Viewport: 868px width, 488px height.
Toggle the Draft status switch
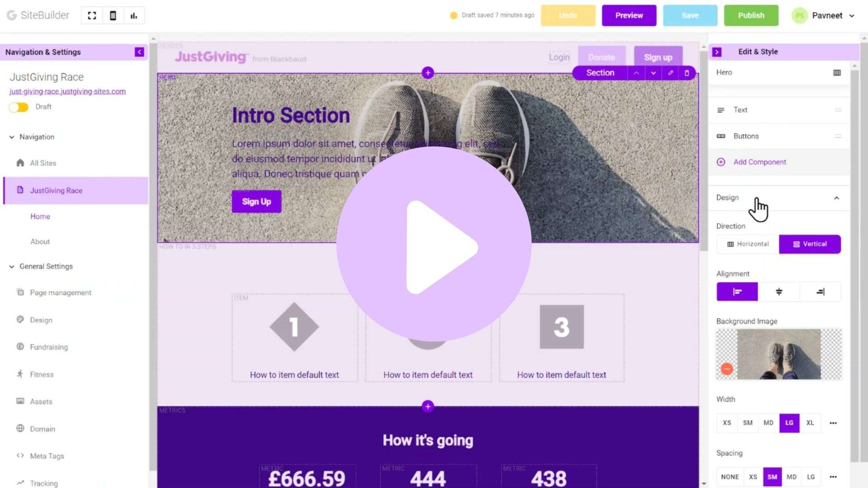[19, 107]
